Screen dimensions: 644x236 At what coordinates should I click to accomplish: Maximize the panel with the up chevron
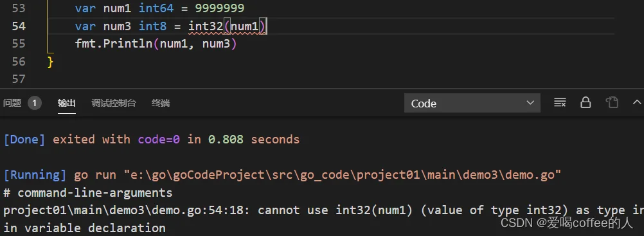637,102
